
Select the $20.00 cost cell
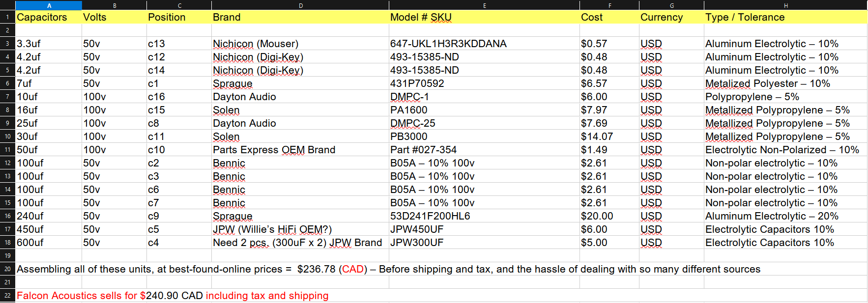[609, 216]
